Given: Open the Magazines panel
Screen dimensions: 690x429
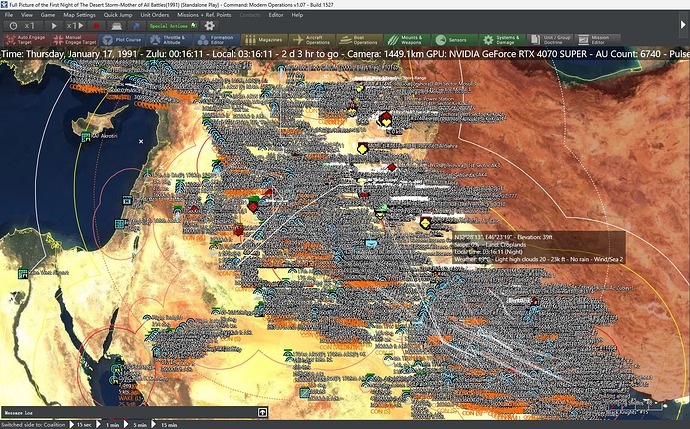Looking at the screenshot, I should pos(264,40).
